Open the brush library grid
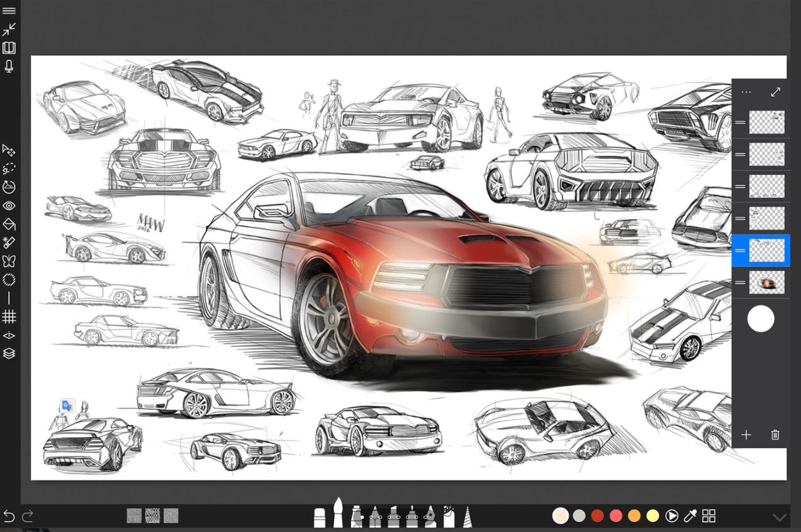 709,516
